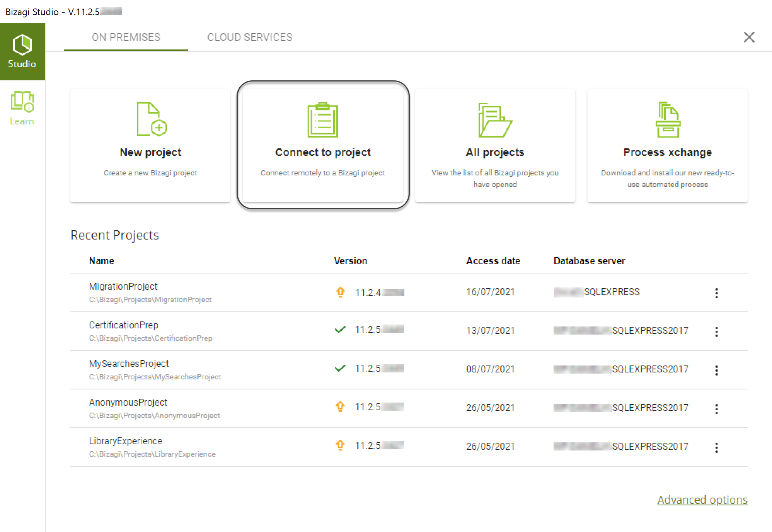The width and height of the screenshot is (772, 532).
Task: Click version 11.2.5 of MySearchesProject
Action: click(379, 368)
